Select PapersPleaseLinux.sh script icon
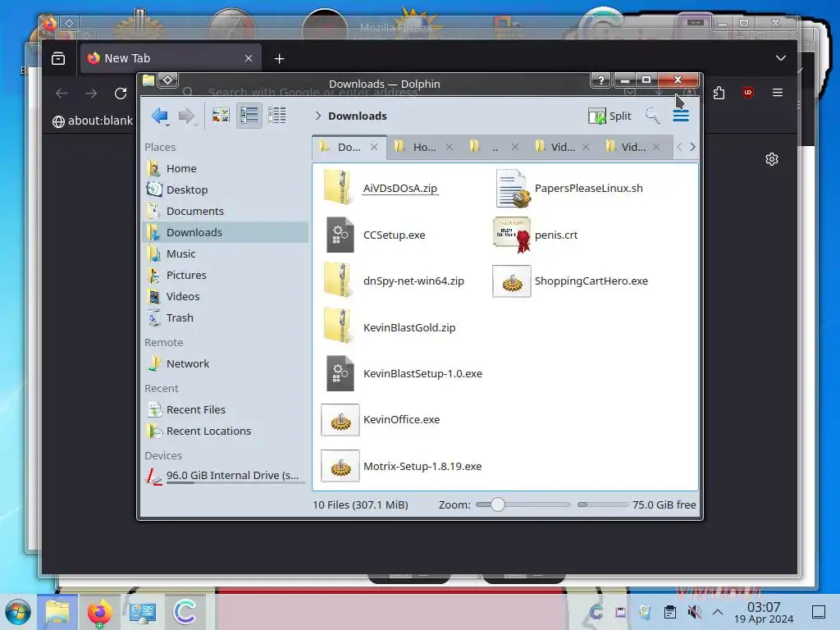 (x=512, y=188)
